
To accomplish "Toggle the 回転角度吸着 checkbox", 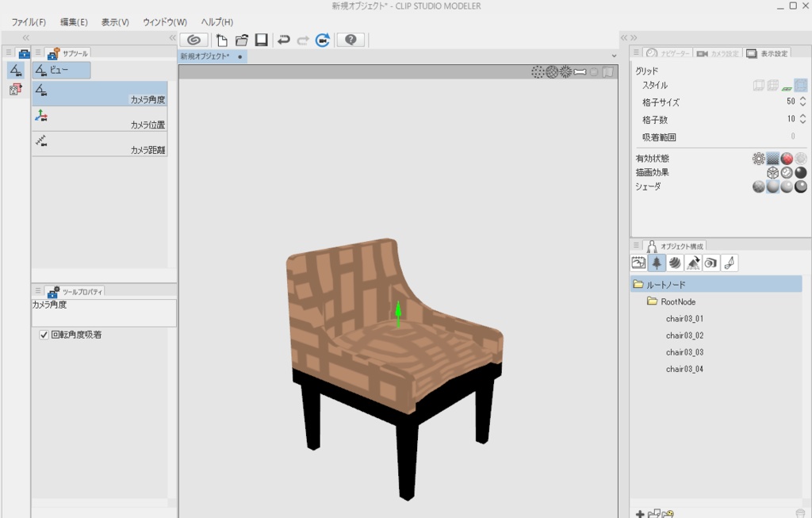I will point(44,335).
